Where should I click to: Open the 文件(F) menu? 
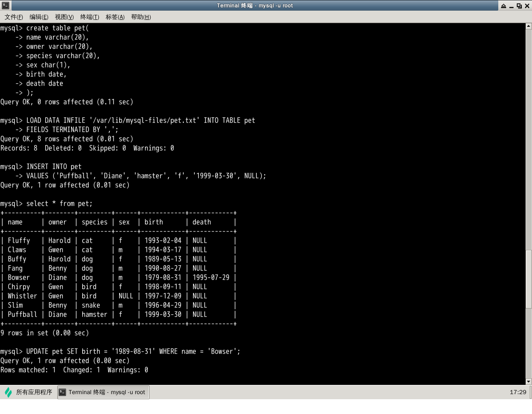[14, 17]
